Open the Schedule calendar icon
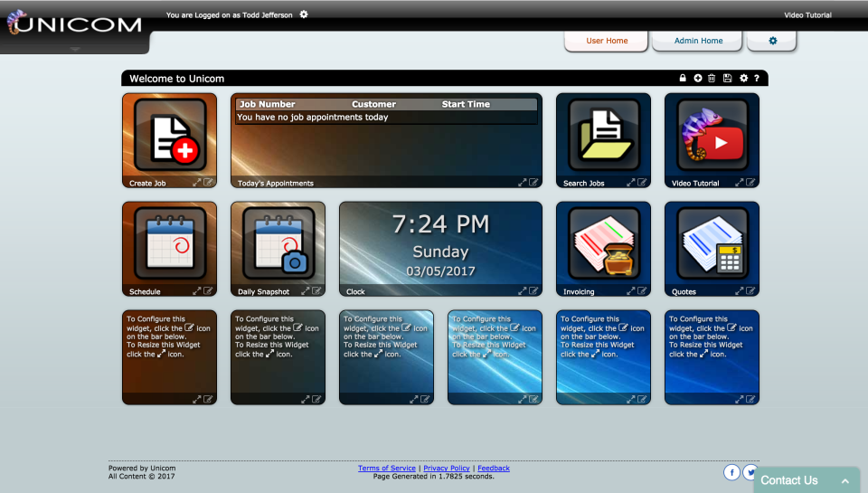The height and width of the screenshot is (493, 868). click(170, 243)
